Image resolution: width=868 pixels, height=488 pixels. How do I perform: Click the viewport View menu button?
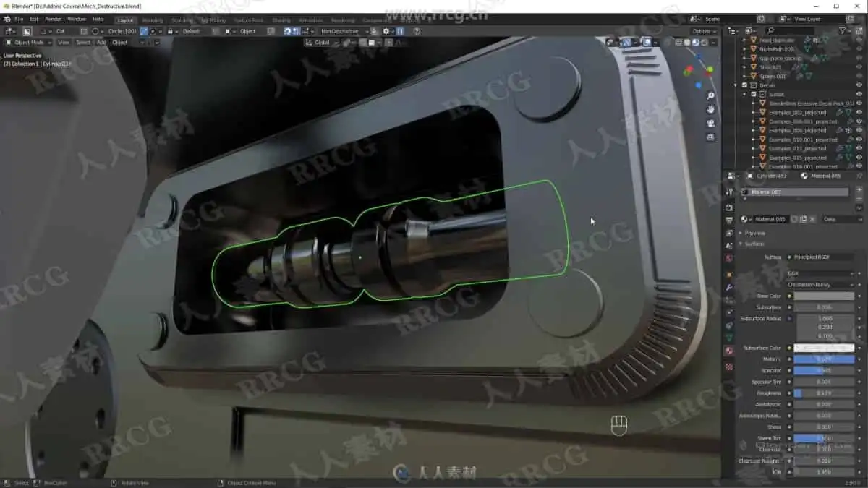[64, 43]
